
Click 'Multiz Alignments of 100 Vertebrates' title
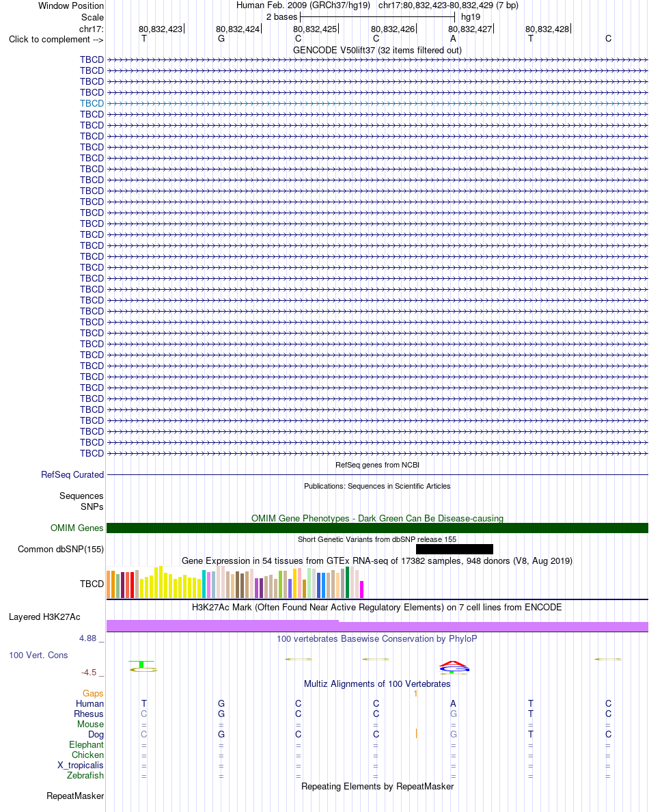[377, 684]
